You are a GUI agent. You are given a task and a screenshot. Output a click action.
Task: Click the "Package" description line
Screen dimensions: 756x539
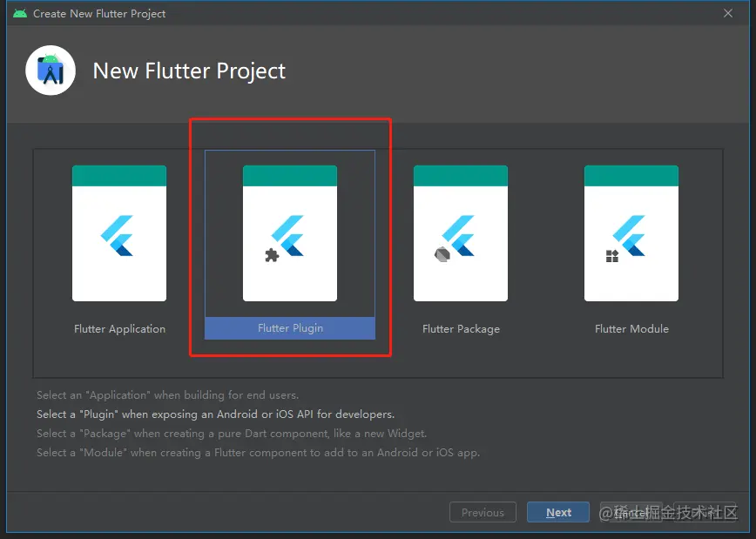pos(232,434)
